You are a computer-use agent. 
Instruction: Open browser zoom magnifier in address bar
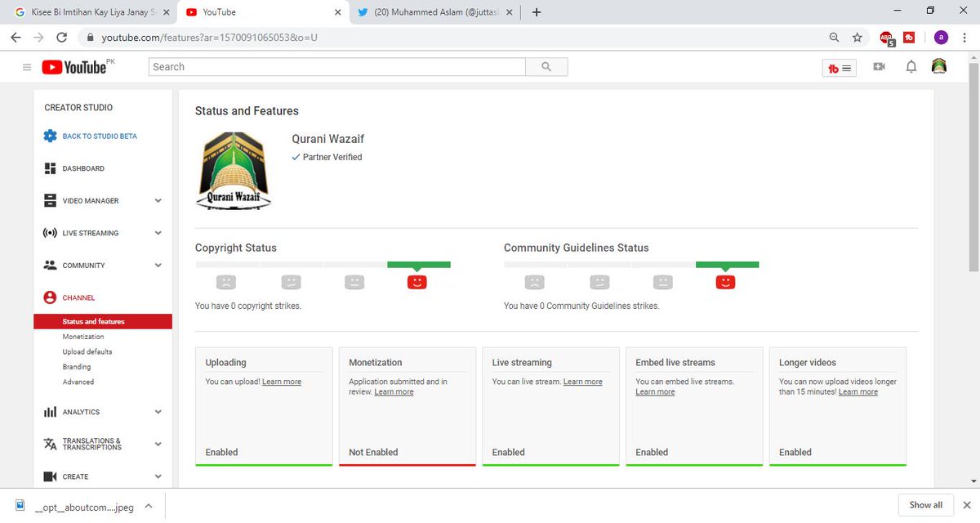[x=834, y=38]
